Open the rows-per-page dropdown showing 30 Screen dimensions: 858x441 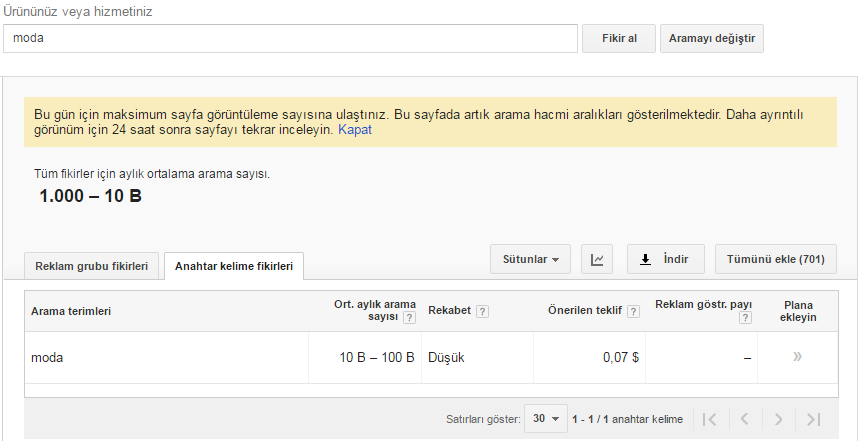545,419
